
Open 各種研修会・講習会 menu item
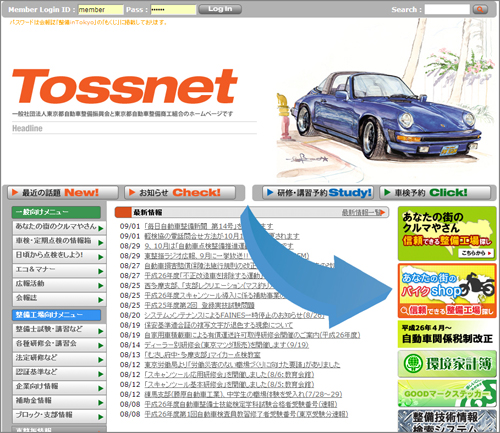click(x=59, y=344)
